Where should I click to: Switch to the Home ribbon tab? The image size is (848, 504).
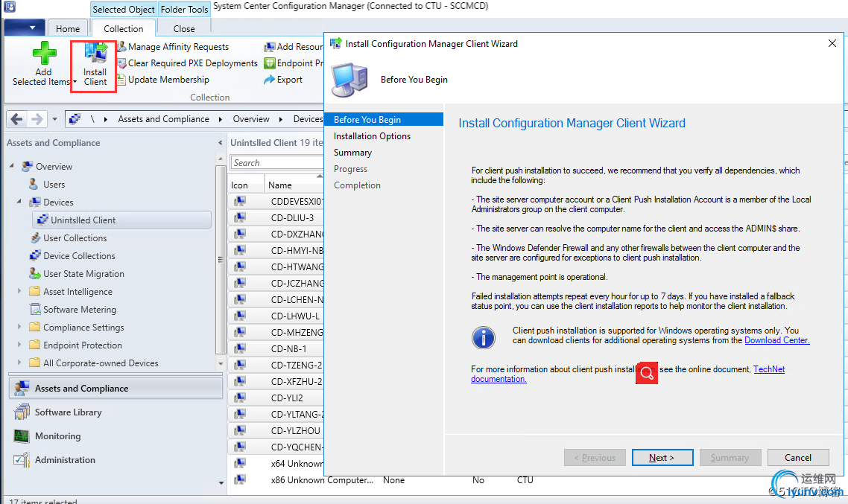click(x=68, y=28)
